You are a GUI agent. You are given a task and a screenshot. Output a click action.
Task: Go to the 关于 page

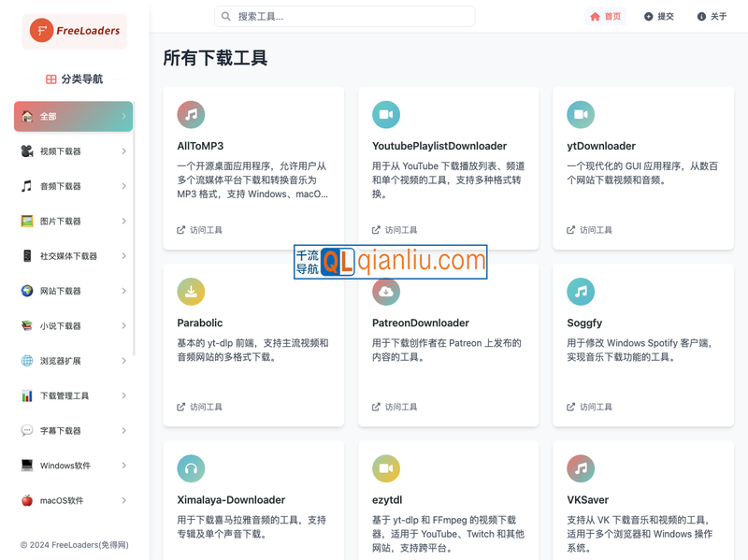(x=712, y=16)
